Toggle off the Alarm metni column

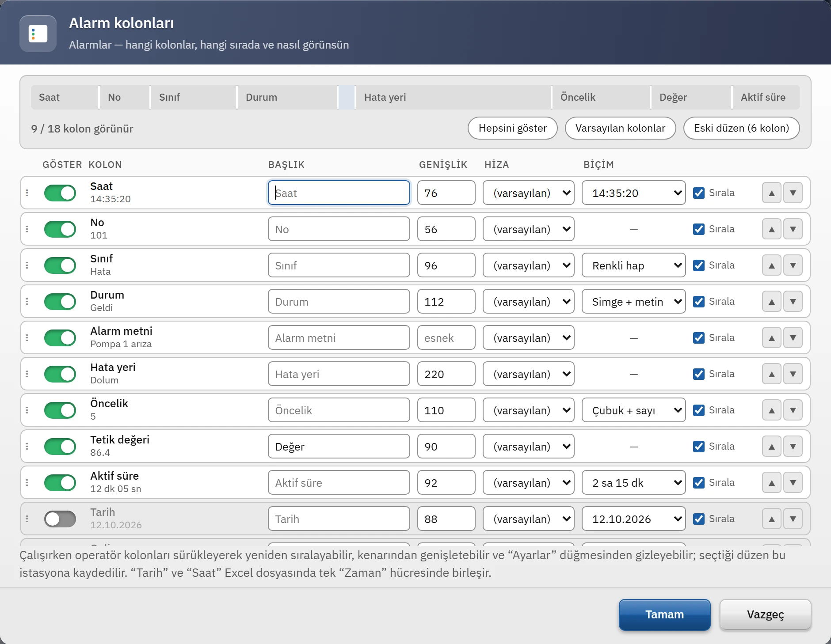60,338
